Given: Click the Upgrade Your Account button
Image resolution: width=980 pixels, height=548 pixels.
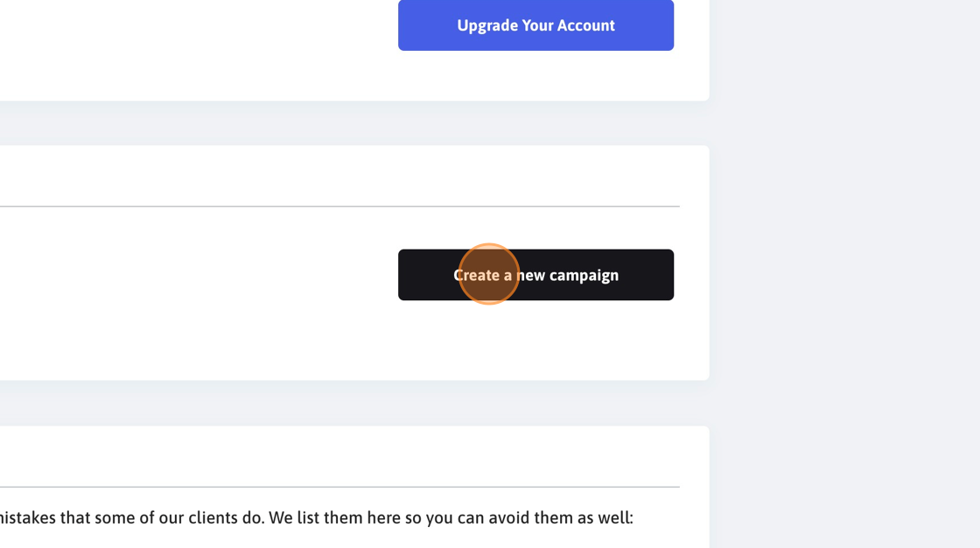Looking at the screenshot, I should coord(535,25).
